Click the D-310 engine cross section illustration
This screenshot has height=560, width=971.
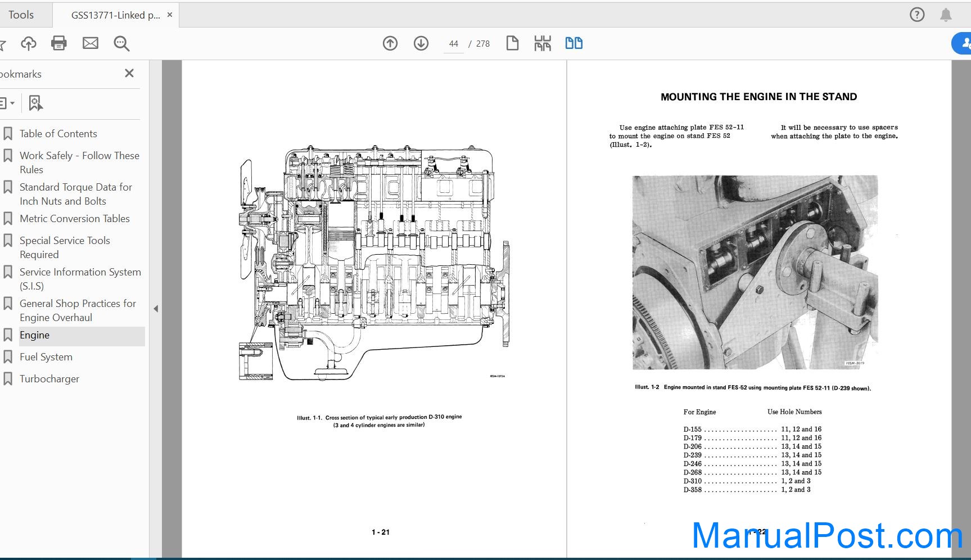coord(375,263)
